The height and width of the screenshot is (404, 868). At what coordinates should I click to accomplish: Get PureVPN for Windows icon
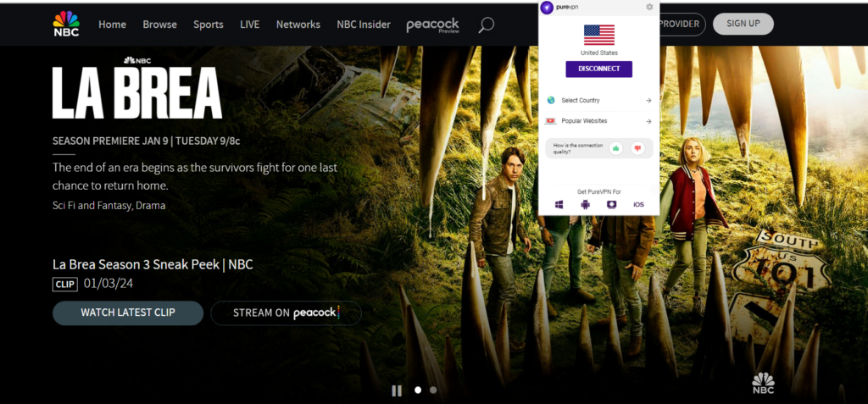tap(559, 204)
